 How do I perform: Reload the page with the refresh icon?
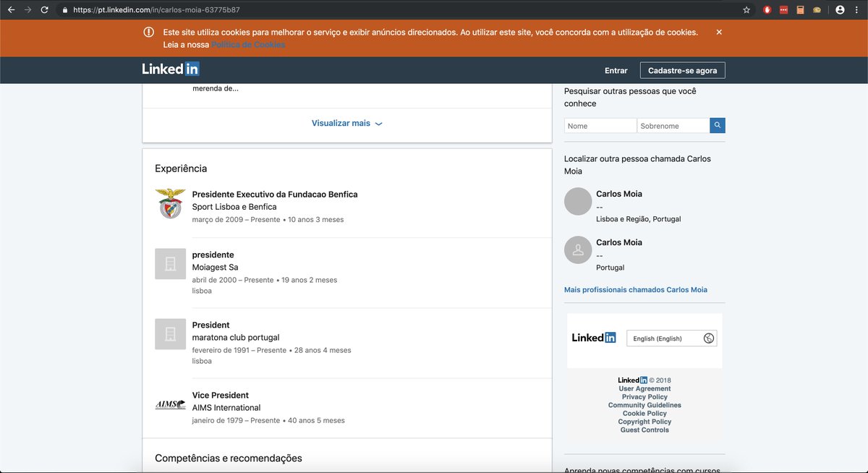45,10
